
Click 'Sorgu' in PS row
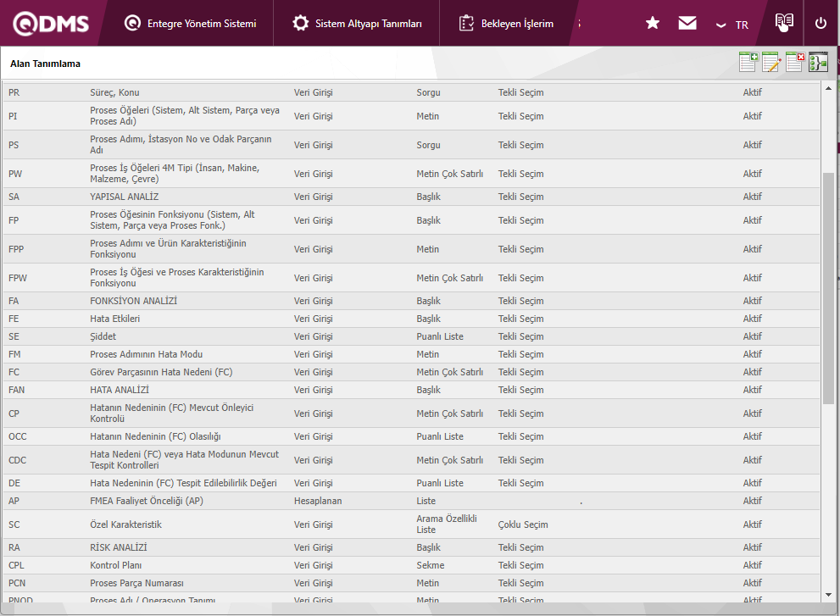pyautogui.click(x=428, y=145)
